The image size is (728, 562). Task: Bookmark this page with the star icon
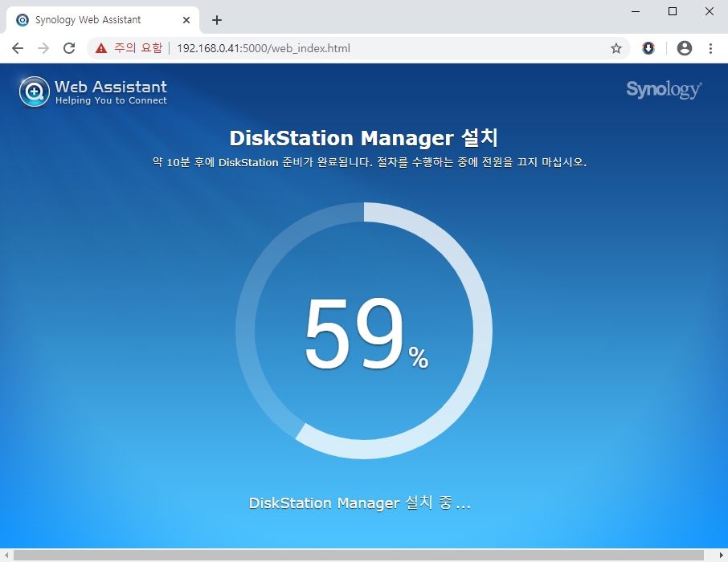616,48
